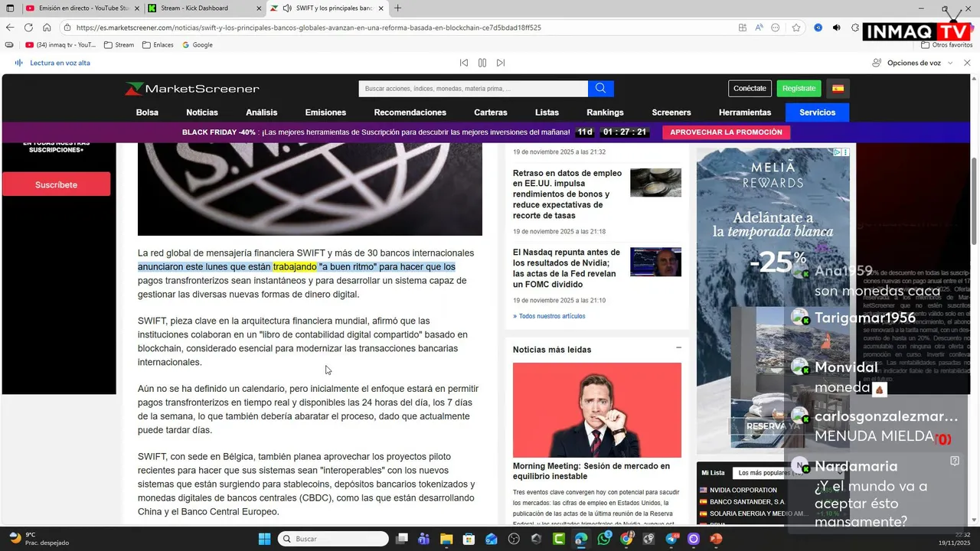The image size is (980, 551).
Task: Click Todos nuestros artículos link
Action: tap(549, 316)
